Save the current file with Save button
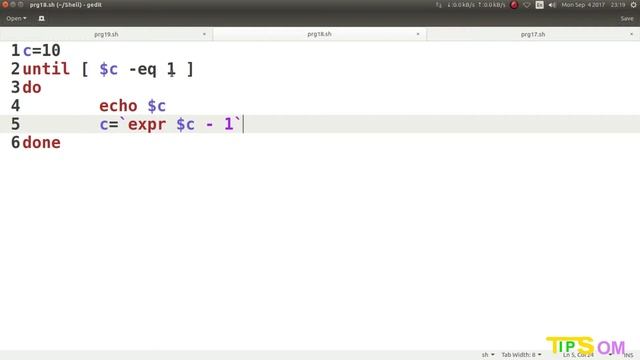 (x=627, y=18)
